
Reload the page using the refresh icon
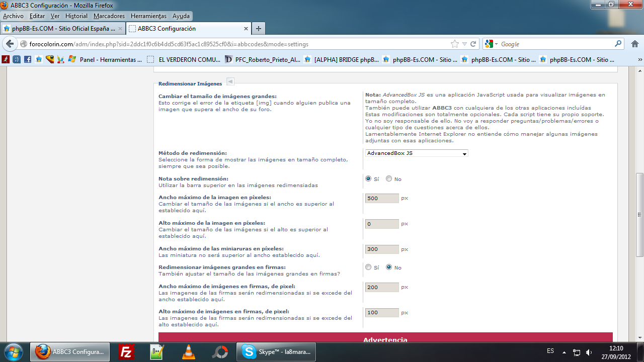[473, 44]
